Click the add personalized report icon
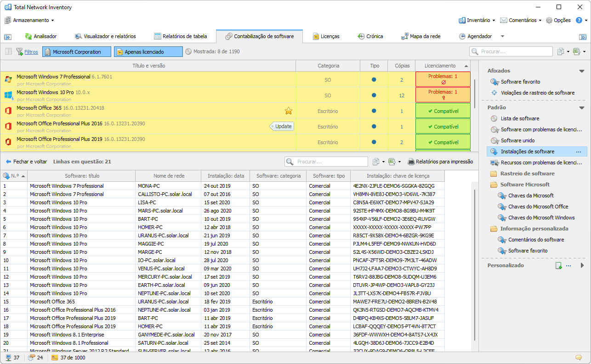 (x=558, y=265)
